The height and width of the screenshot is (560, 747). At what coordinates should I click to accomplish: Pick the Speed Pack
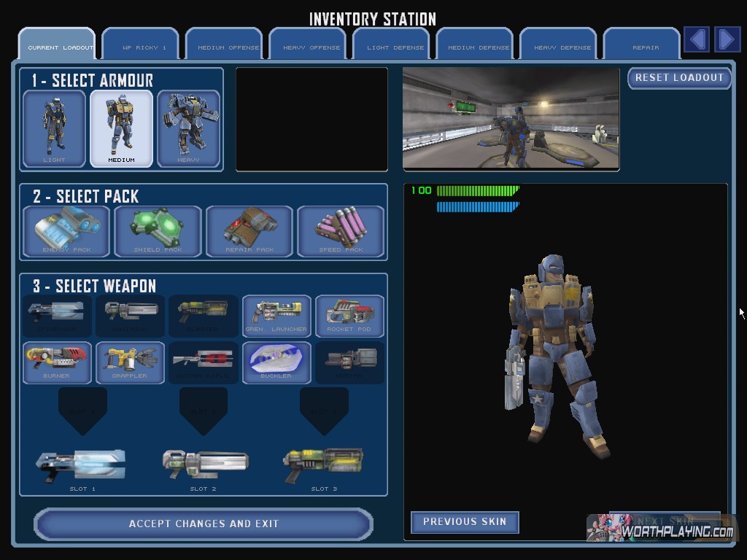tap(340, 231)
